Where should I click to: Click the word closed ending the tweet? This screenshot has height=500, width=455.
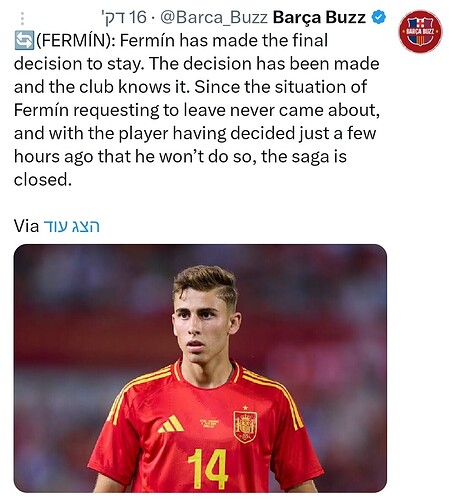coord(42,180)
